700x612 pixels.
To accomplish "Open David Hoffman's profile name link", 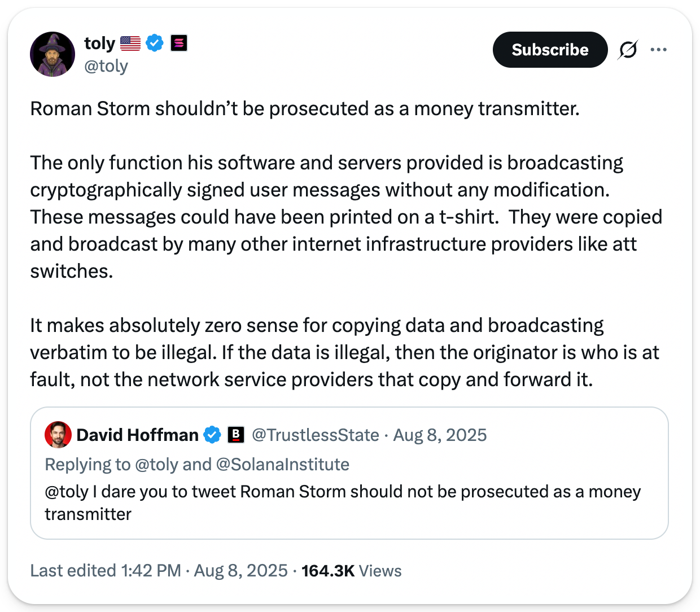I will click(x=137, y=435).
